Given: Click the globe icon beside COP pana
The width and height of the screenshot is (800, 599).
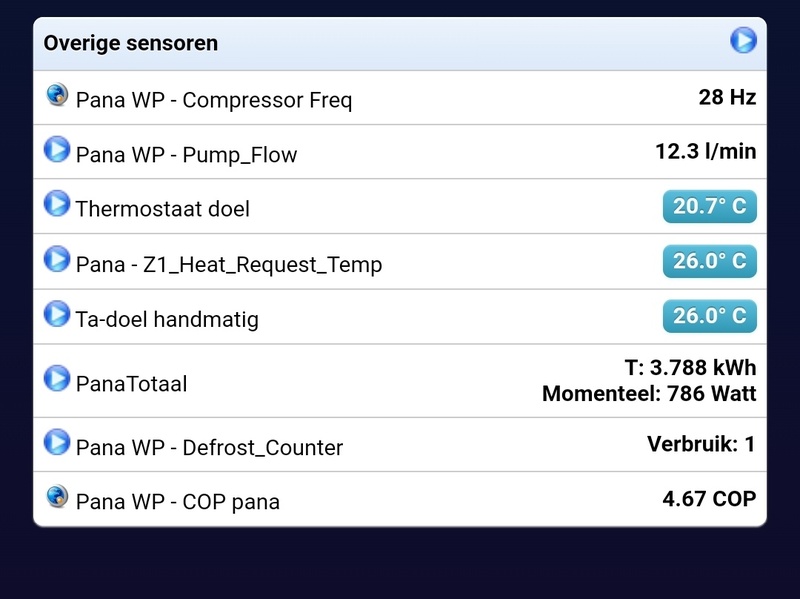Looking at the screenshot, I should (57, 496).
